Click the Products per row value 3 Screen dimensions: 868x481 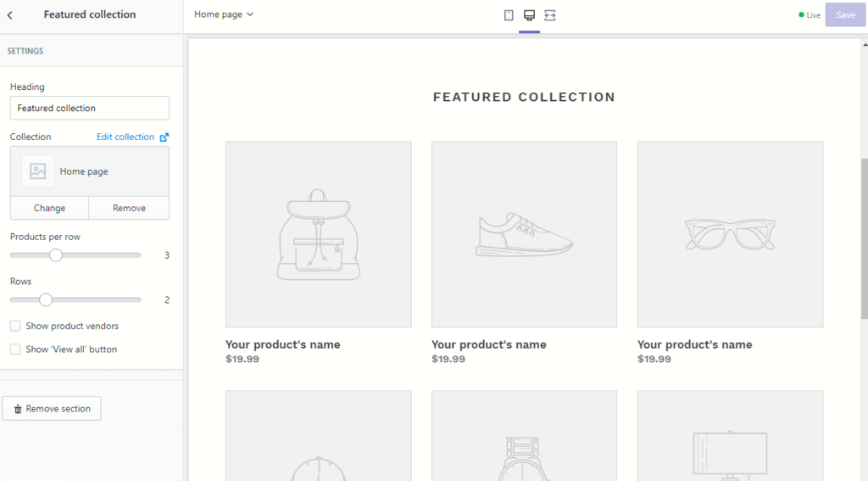[x=167, y=255]
